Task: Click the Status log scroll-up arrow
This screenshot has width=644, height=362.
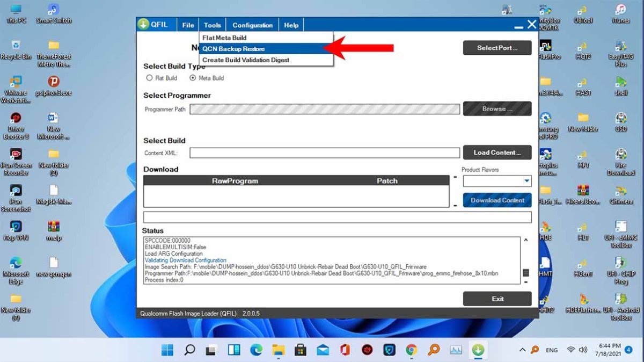Action: (525, 240)
